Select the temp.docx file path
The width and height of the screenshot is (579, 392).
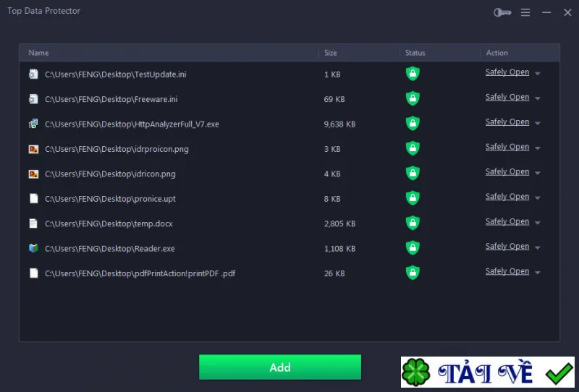(x=109, y=223)
